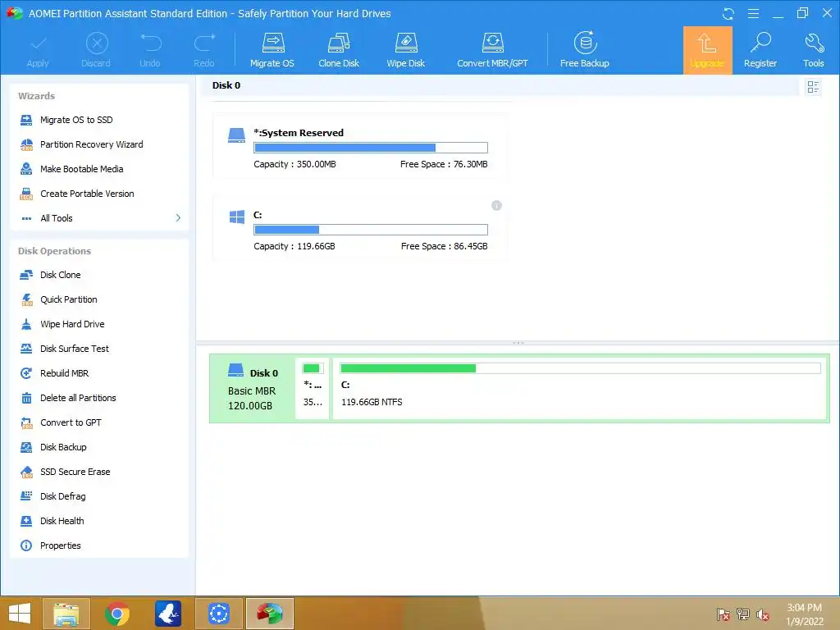Viewport: 840px width, 630px height.
Task: Launch Google Chrome from taskbar
Action: pyautogui.click(x=117, y=614)
